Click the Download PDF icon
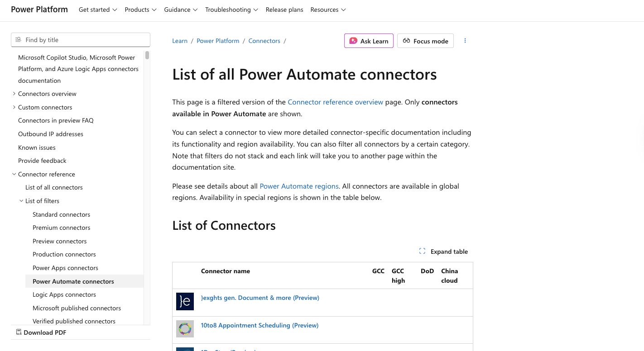 (x=19, y=332)
